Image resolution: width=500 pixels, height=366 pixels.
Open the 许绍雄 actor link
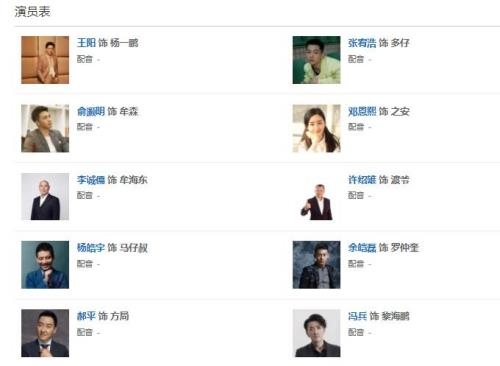[x=362, y=180]
